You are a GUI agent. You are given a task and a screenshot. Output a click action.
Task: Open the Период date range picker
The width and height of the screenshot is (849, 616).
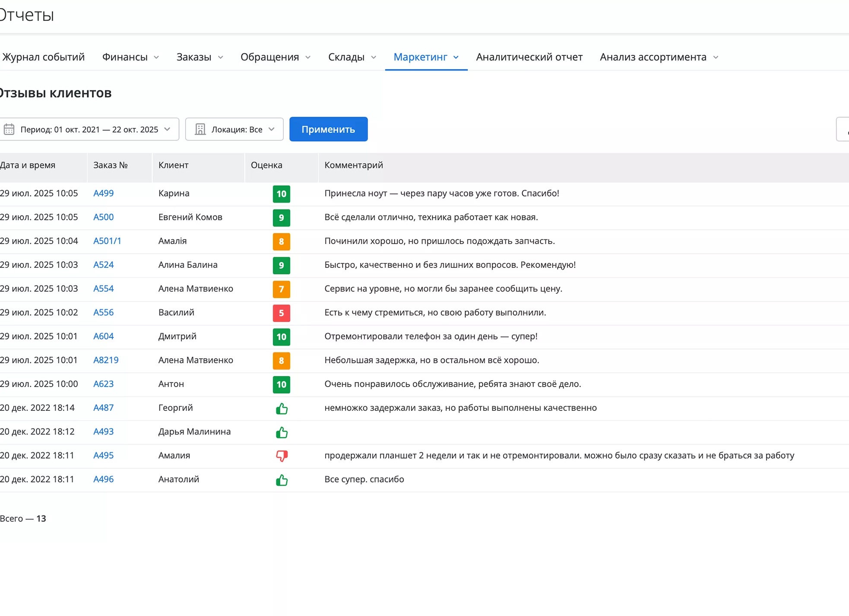89,129
